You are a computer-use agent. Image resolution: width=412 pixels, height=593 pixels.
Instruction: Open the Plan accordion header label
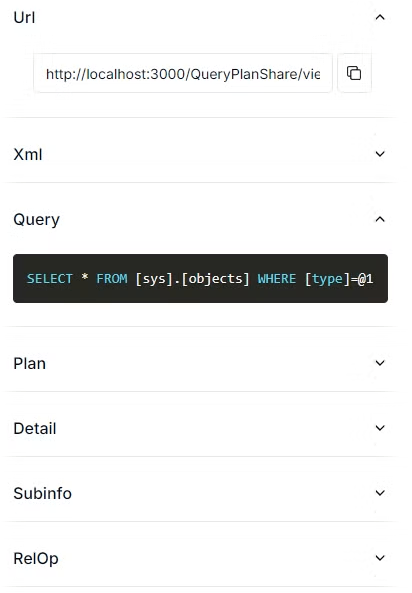30,363
